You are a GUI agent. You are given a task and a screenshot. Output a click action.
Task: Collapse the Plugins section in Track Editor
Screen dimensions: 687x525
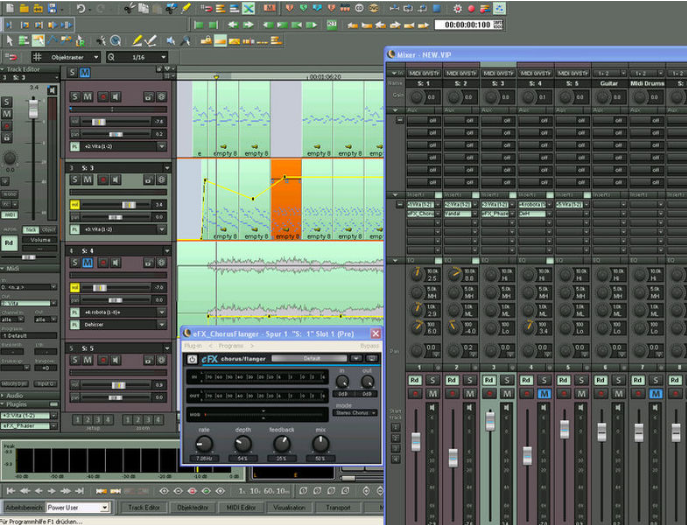(3, 404)
